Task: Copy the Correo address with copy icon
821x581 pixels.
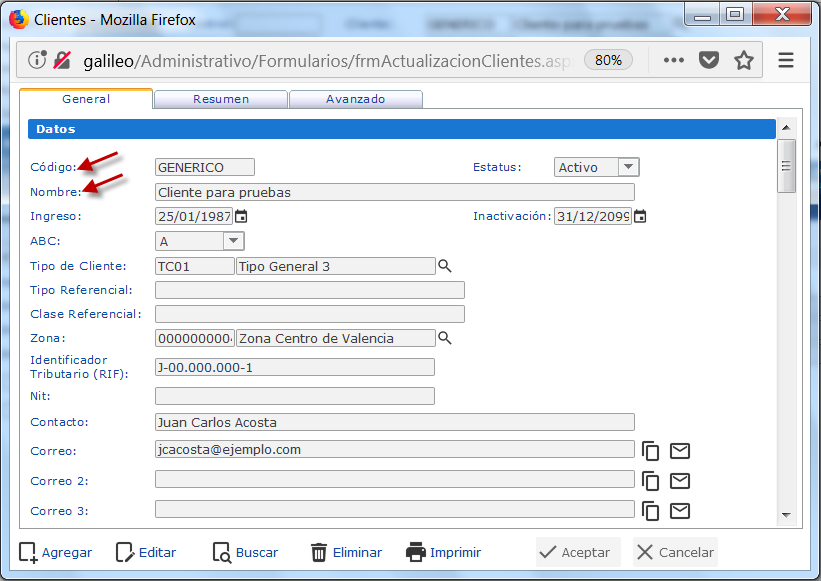Action: tap(650, 451)
